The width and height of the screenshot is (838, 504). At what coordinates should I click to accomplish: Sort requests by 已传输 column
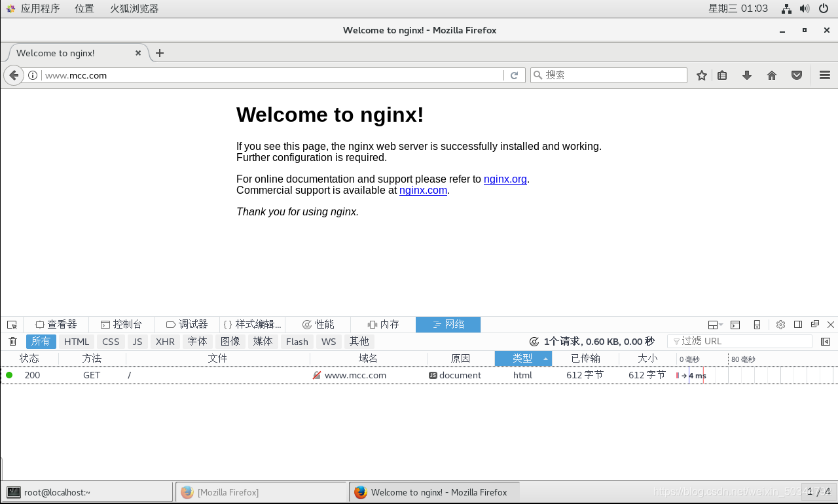(x=585, y=359)
